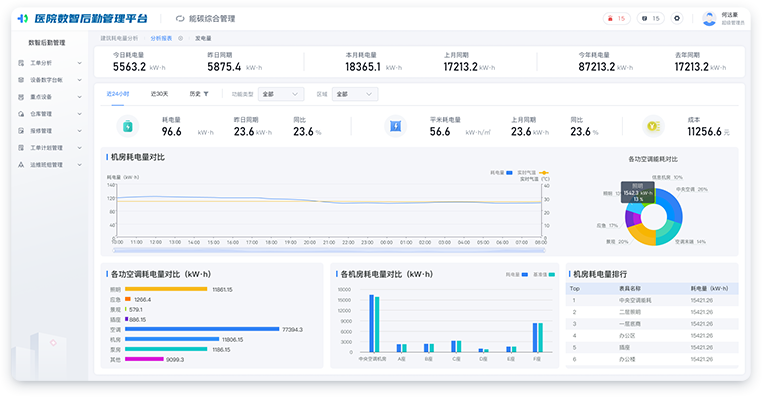
Task: Click the 设备数字台帐 sidebar icon
Action: click(21, 80)
